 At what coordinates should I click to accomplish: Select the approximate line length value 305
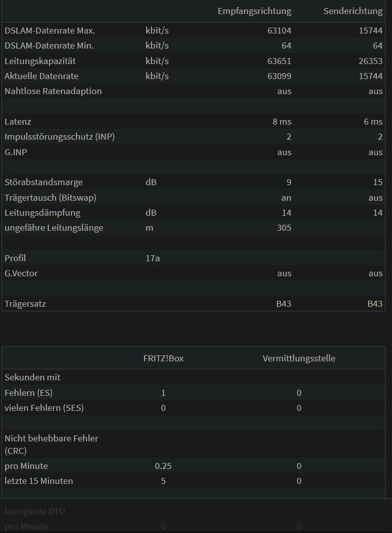pos(283,228)
